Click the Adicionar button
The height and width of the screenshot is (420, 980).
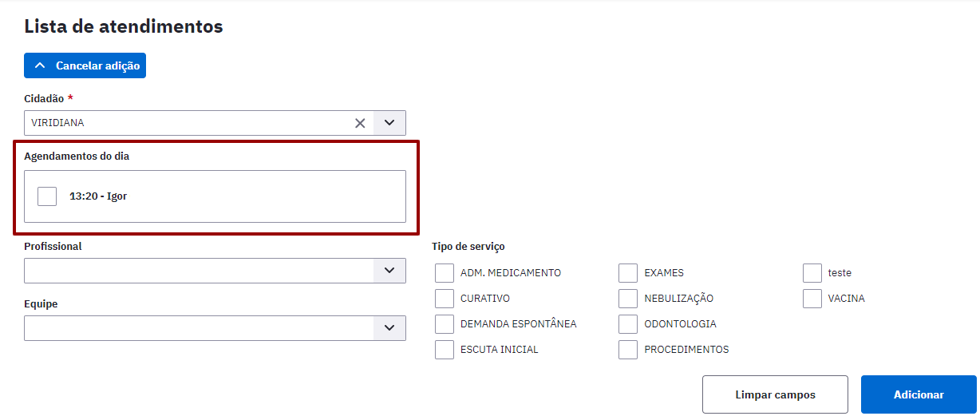click(919, 394)
